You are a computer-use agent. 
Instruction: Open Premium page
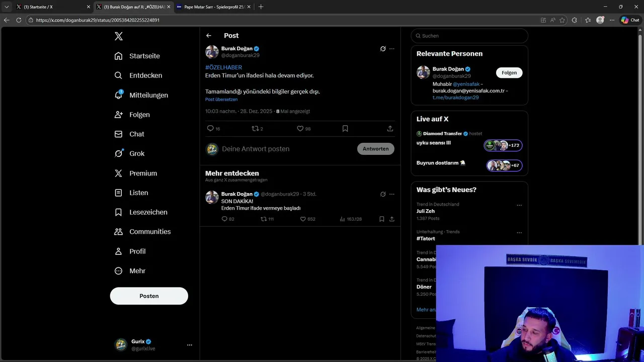pyautogui.click(x=135, y=173)
